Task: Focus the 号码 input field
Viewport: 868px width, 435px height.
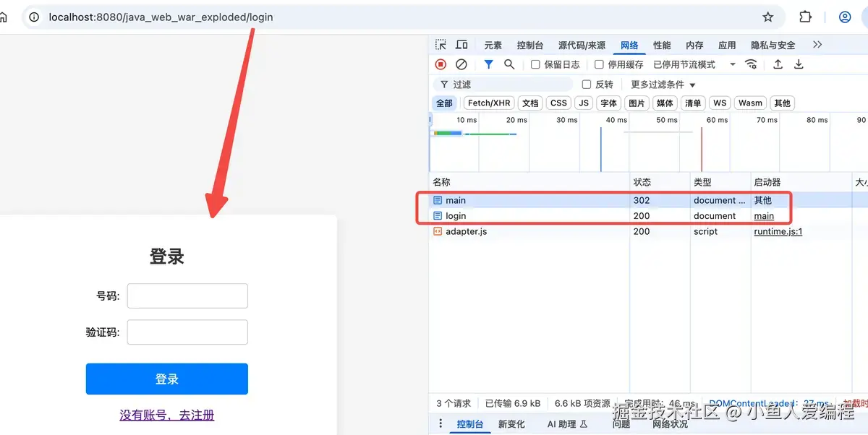Action: [x=187, y=296]
